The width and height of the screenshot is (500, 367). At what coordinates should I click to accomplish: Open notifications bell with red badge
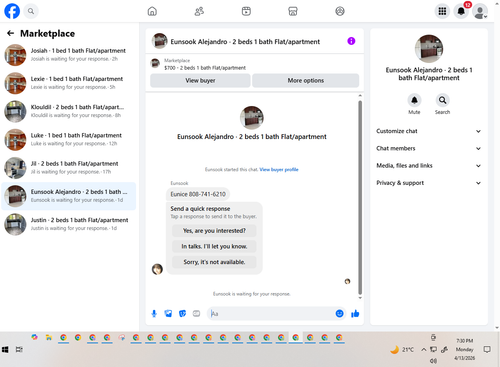(x=461, y=11)
